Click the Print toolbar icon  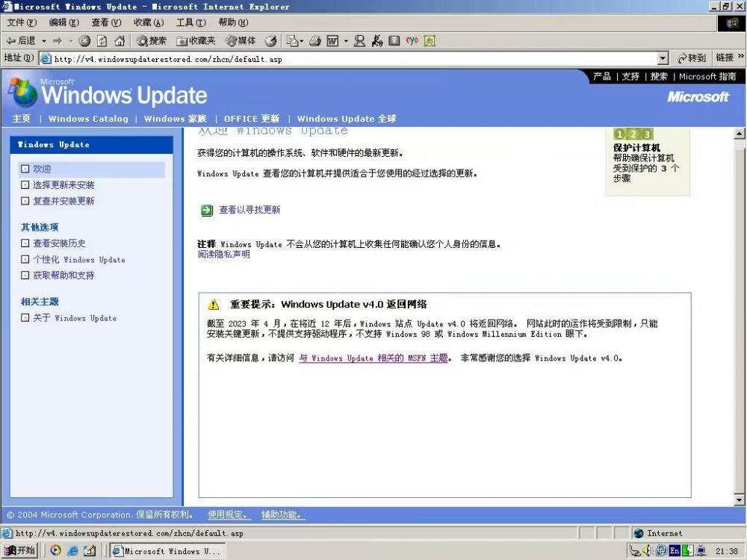[315, 41]
